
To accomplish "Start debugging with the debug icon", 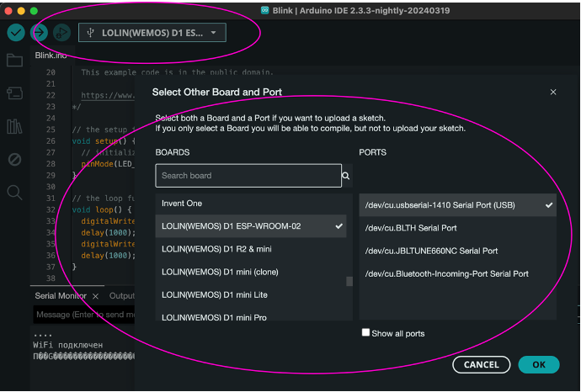I will coord(61,33).
